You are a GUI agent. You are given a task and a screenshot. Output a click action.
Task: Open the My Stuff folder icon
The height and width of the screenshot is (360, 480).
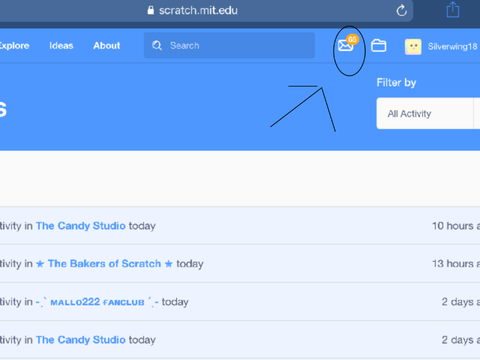pyautogui.click(x=379, y=46)
